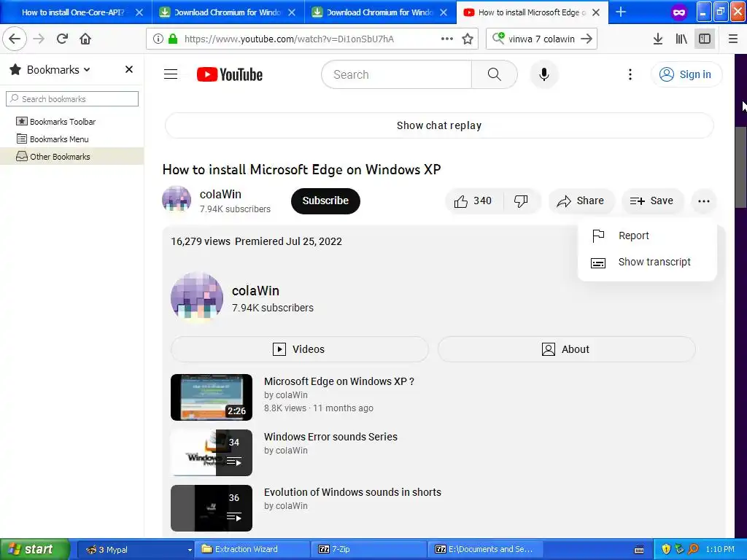Click colaWin channel name link beside Subscribe
This screenshot has width=747, height=560.
tap(220, 194)
